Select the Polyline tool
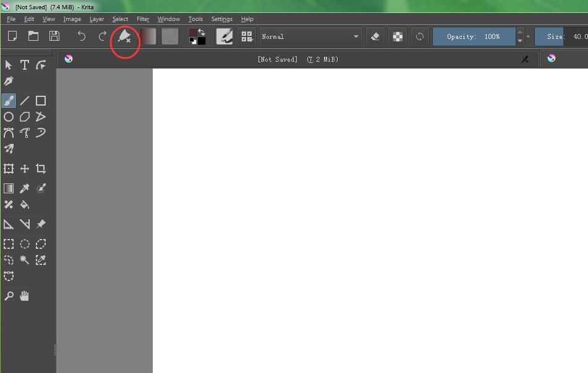 tap(41, 117)
